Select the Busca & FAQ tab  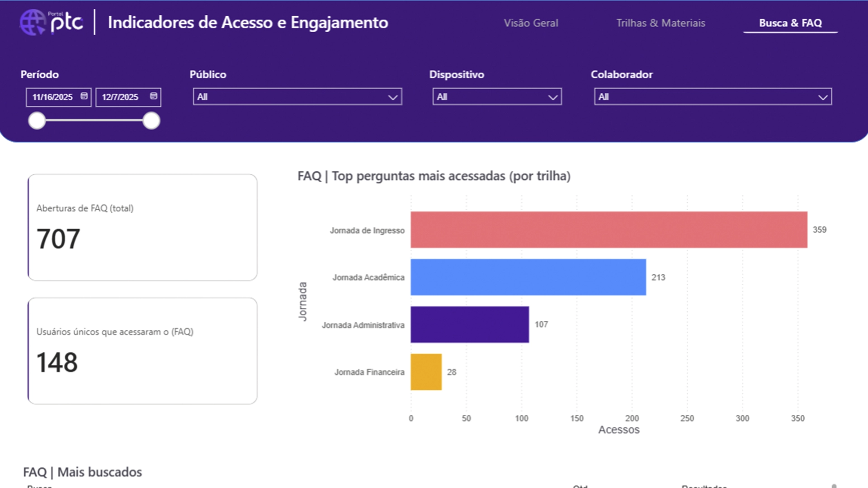790,23
